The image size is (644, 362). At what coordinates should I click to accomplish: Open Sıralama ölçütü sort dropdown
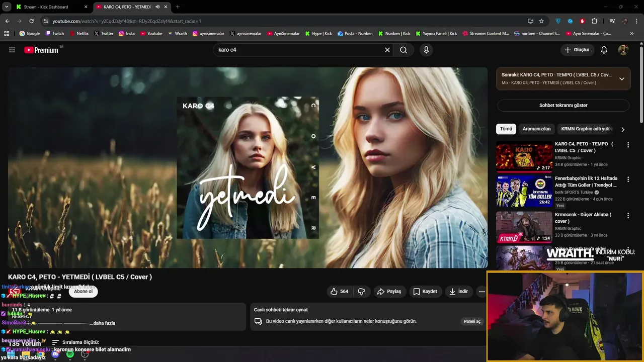75,342
